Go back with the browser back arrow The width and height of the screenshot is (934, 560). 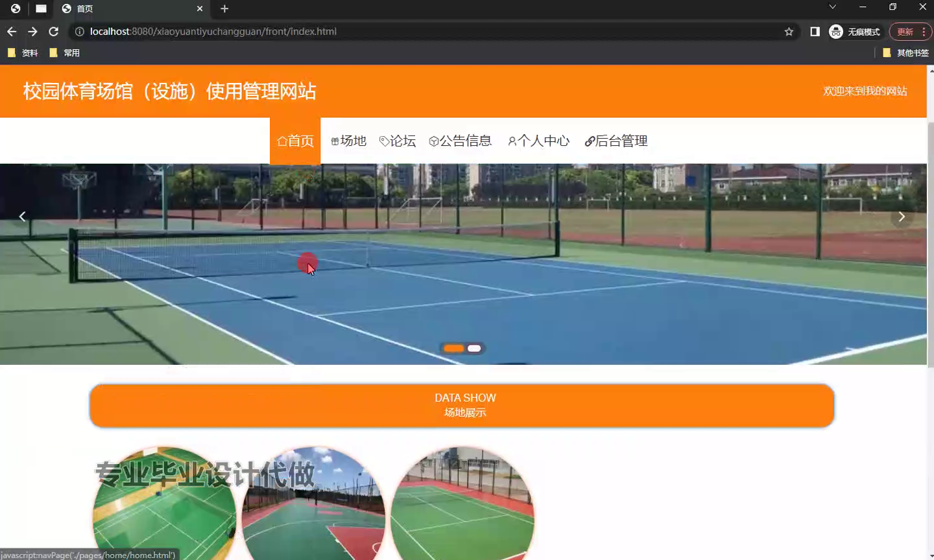12,31
